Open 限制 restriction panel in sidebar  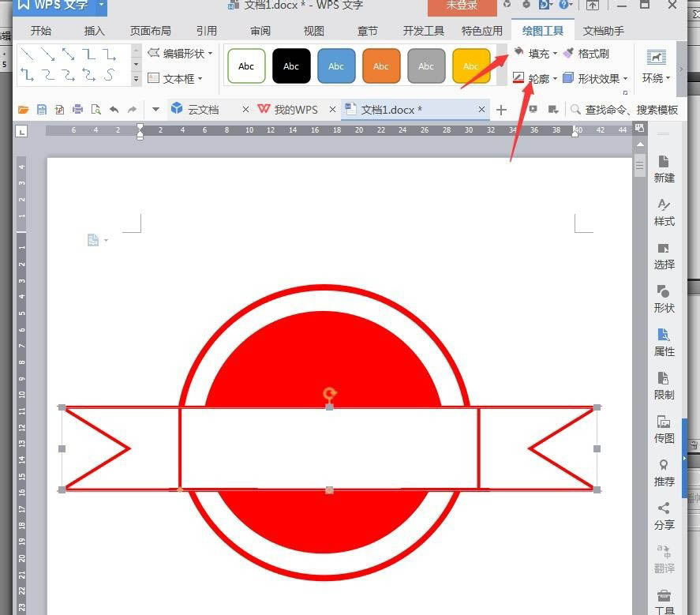664,386
